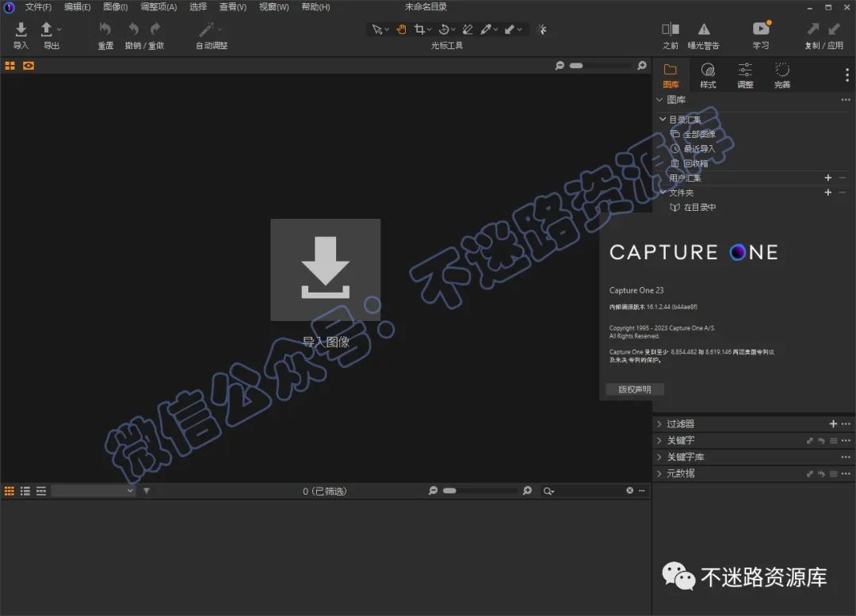
Task: Click the 自动调整 magic wand icon
Action: click(206, 29)
